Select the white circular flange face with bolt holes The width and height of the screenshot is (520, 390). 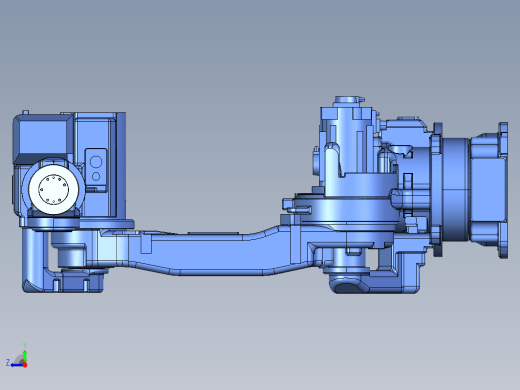54,189
